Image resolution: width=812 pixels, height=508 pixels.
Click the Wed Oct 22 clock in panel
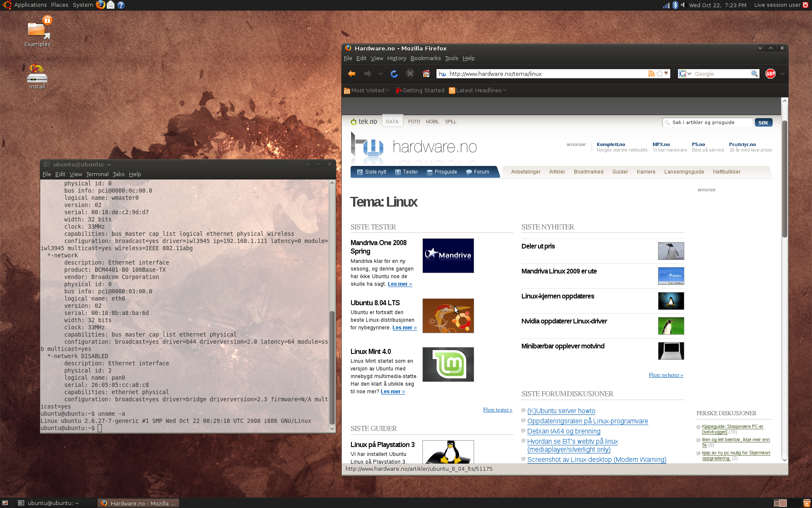[717, 5]
